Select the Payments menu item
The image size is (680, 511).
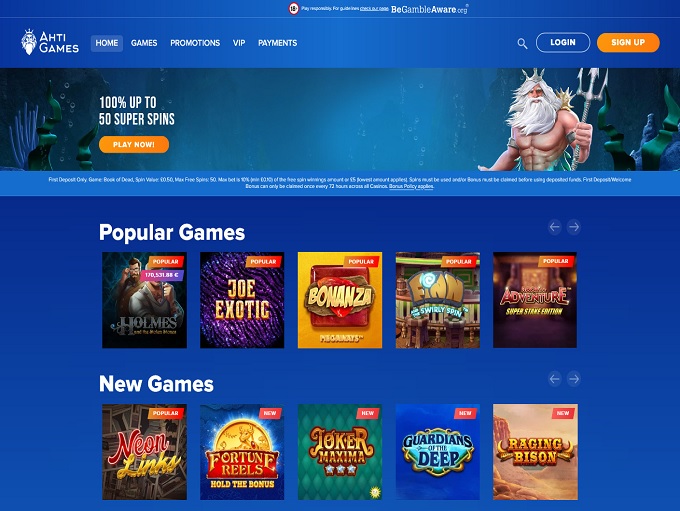pyautogui.click(x=278, y=43)
